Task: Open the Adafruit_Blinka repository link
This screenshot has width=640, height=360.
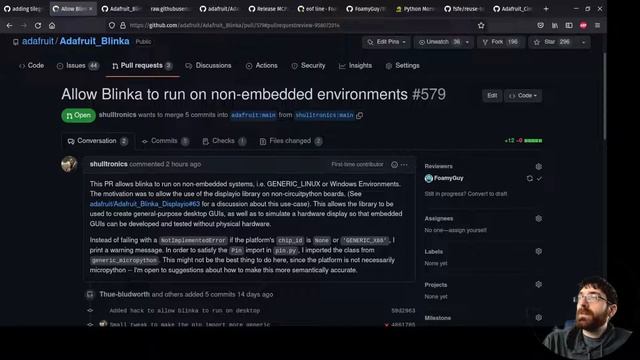Action: [94, 42]
